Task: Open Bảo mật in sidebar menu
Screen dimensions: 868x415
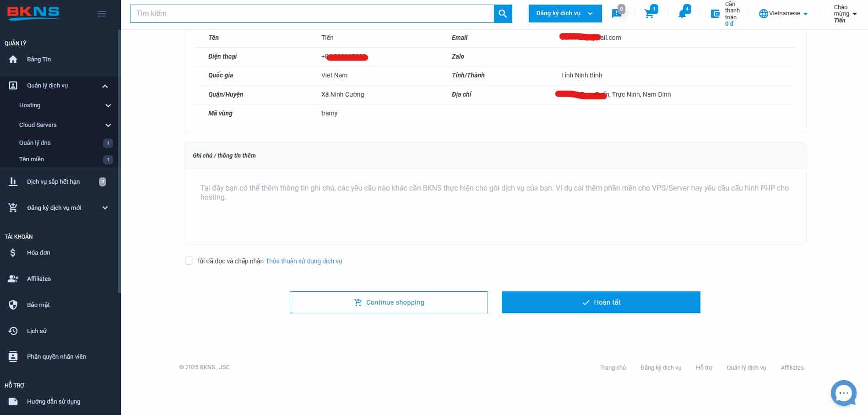Action: [38, 305]
